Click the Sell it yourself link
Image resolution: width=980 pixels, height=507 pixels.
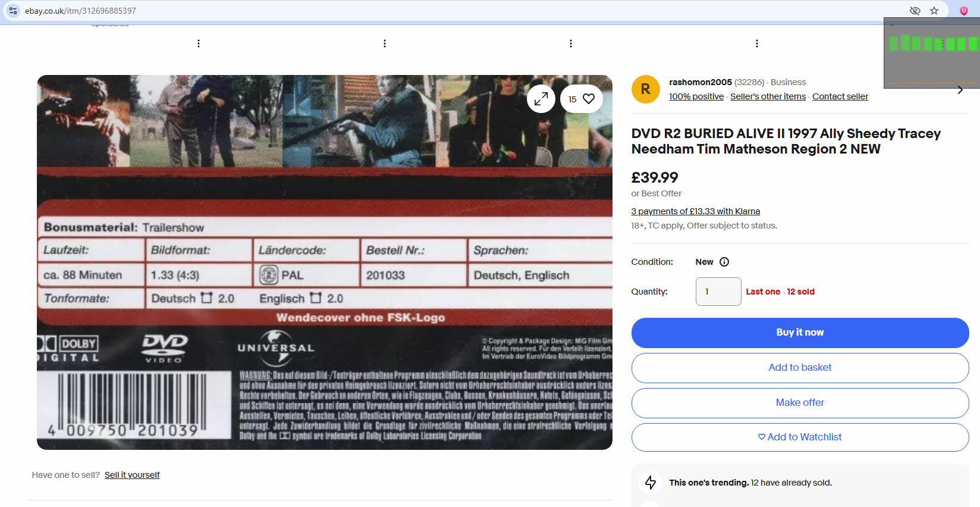click(x=132, y=475)
